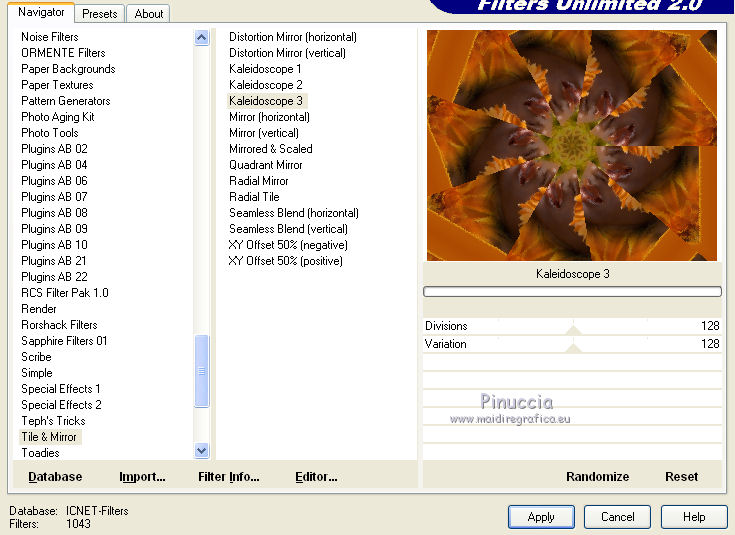Image resolution: width=735 pixels, height=535 pixels.
Task: Select Plugins AB 09 category
Action: coord(54,228)
